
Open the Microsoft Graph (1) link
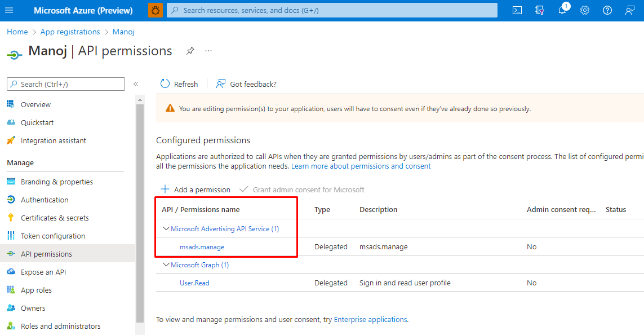[199, 265]
